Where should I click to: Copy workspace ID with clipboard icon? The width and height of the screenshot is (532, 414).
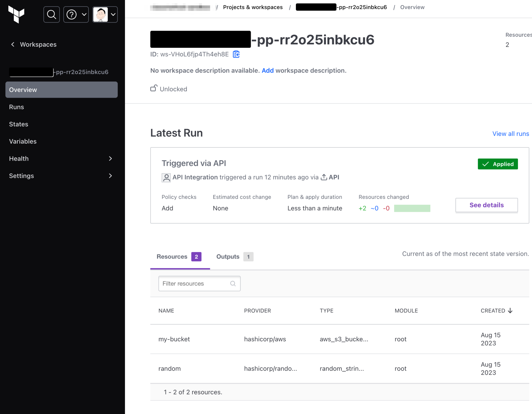pos(236,54)
